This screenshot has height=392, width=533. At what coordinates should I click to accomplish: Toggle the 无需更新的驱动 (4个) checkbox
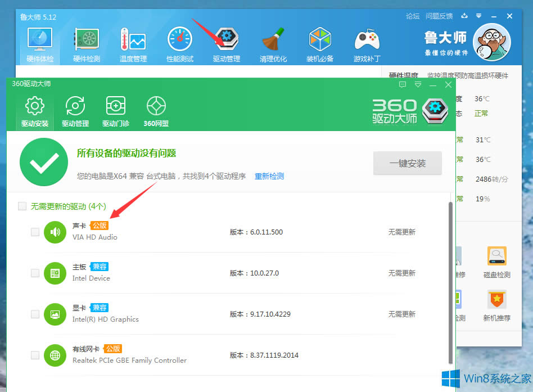22,206
